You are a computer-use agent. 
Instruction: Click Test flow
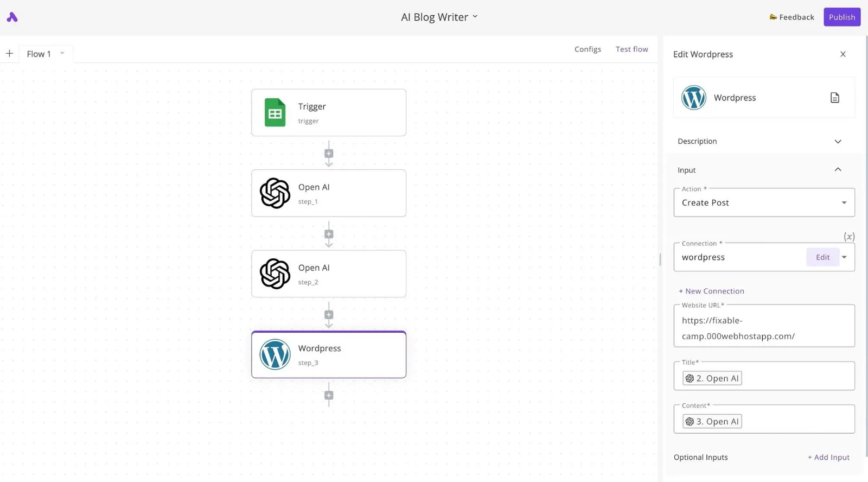click(631, 49)
